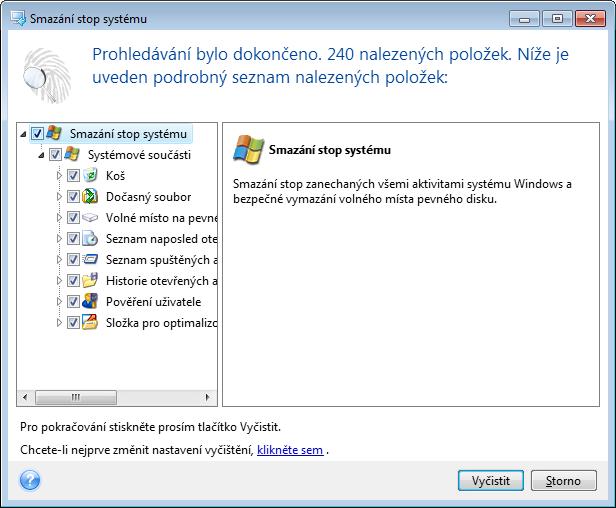The height and width of the screenshot is (508, 616).
Task: Toggle the Seznam naposled checkbox
Action: 73,238
